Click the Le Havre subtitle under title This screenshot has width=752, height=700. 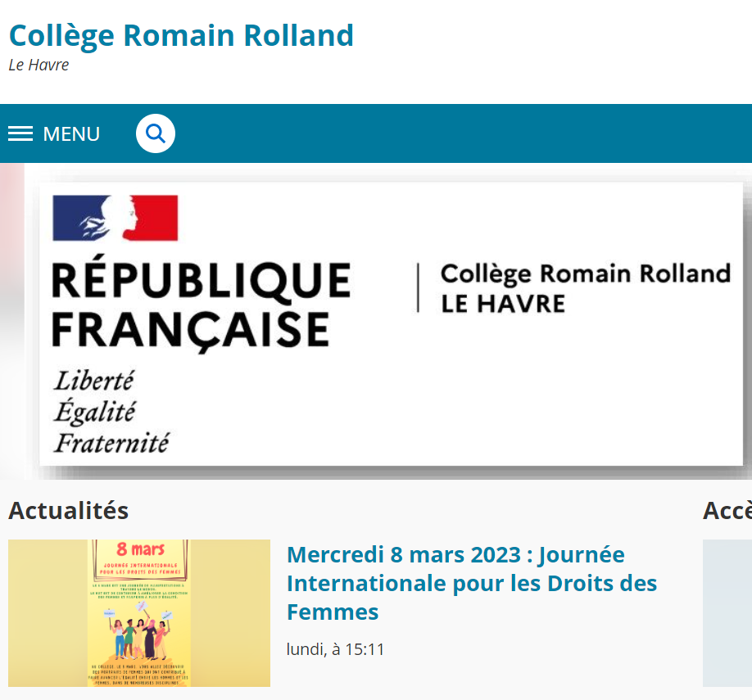pyautogui.click(x=39, y=65)
